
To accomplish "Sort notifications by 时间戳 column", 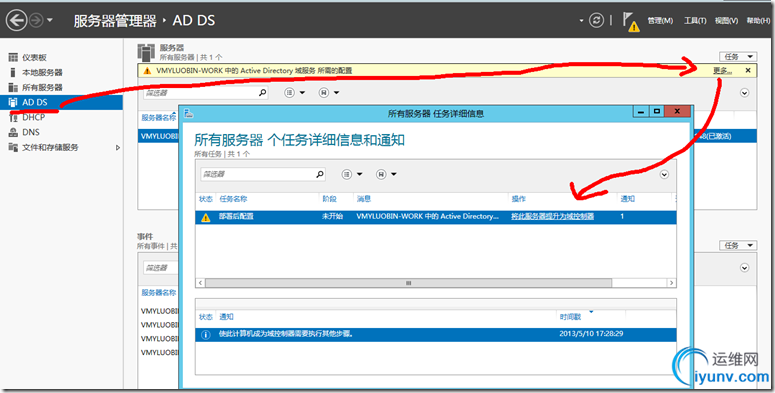I will [570, 317].
